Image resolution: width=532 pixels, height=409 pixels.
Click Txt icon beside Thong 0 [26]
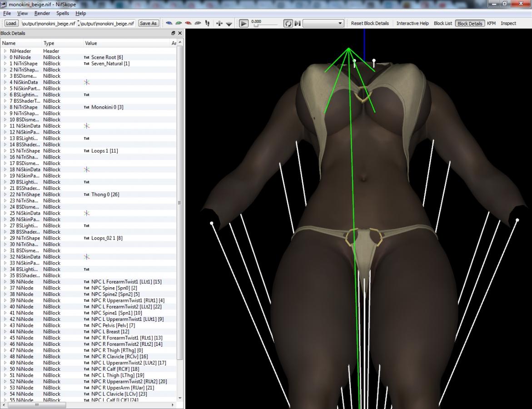click(86, 195)
